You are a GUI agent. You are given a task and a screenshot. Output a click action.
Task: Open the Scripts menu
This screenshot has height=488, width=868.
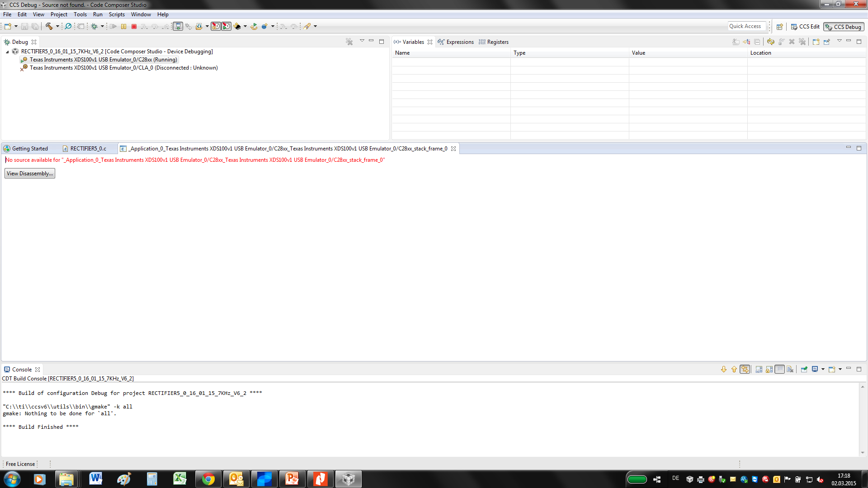click(x=116, y=14)
